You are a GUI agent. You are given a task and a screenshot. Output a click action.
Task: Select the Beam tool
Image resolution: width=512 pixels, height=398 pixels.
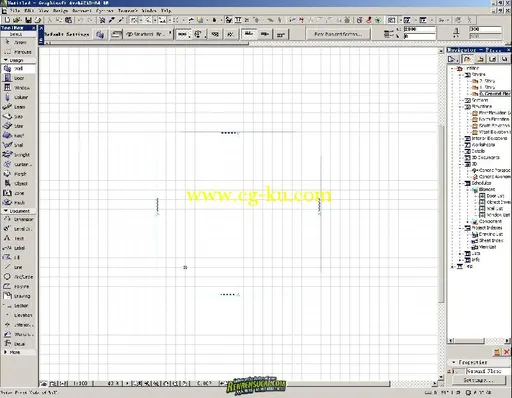(19, 107)
